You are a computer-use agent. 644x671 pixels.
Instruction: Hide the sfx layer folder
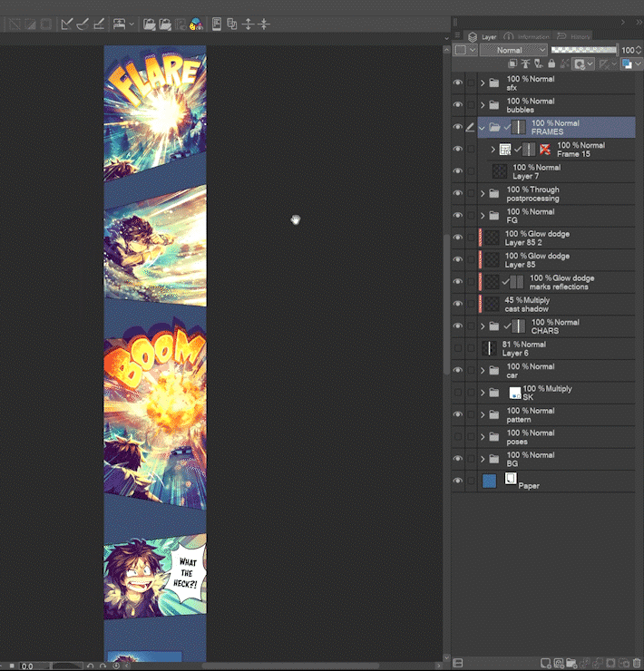click(x=457, y=83)
